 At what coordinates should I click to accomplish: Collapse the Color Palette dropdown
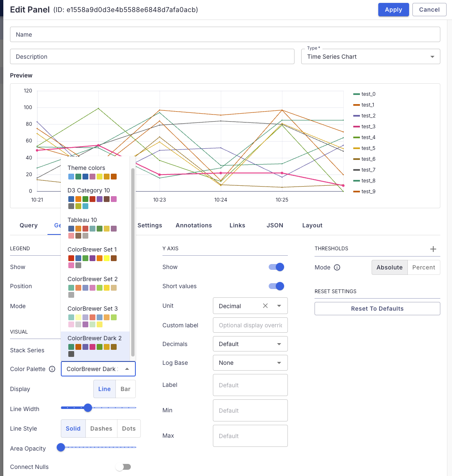[x=127, y=369]
